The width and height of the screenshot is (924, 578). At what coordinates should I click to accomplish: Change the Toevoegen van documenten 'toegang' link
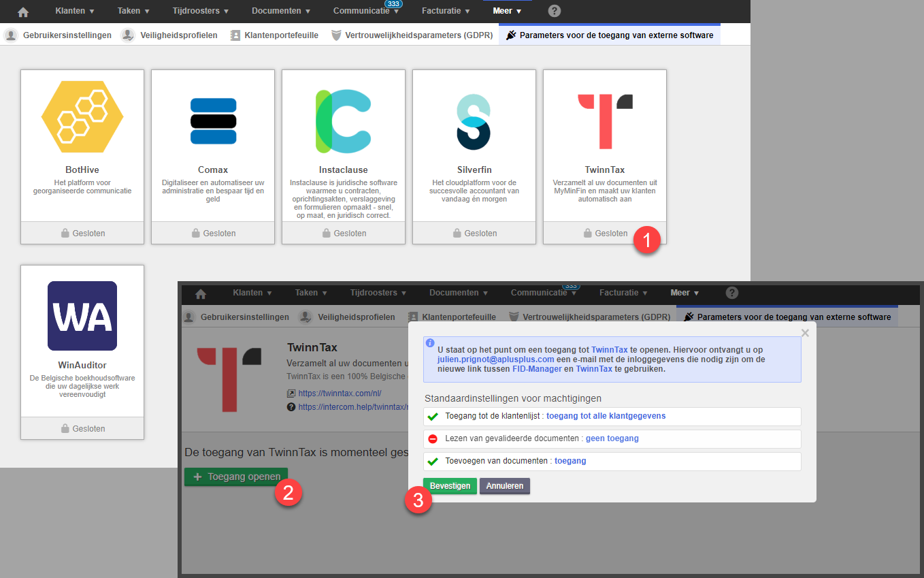tap(570, 461)
